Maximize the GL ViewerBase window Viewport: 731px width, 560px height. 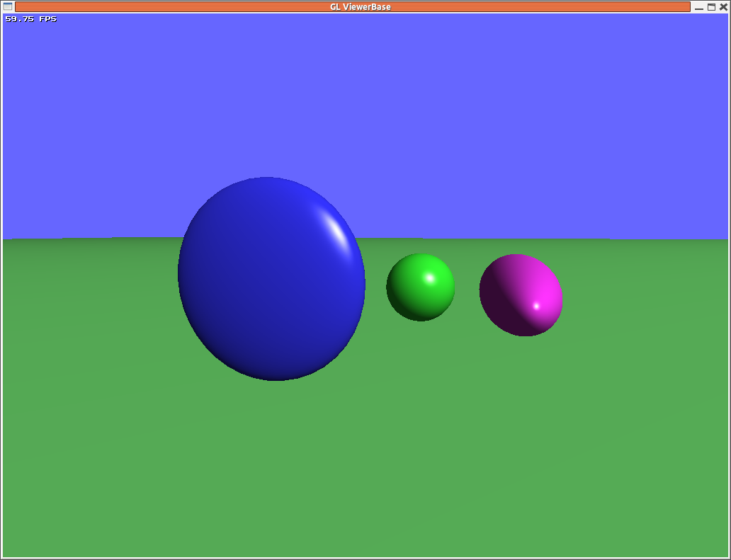click(711, 7)
